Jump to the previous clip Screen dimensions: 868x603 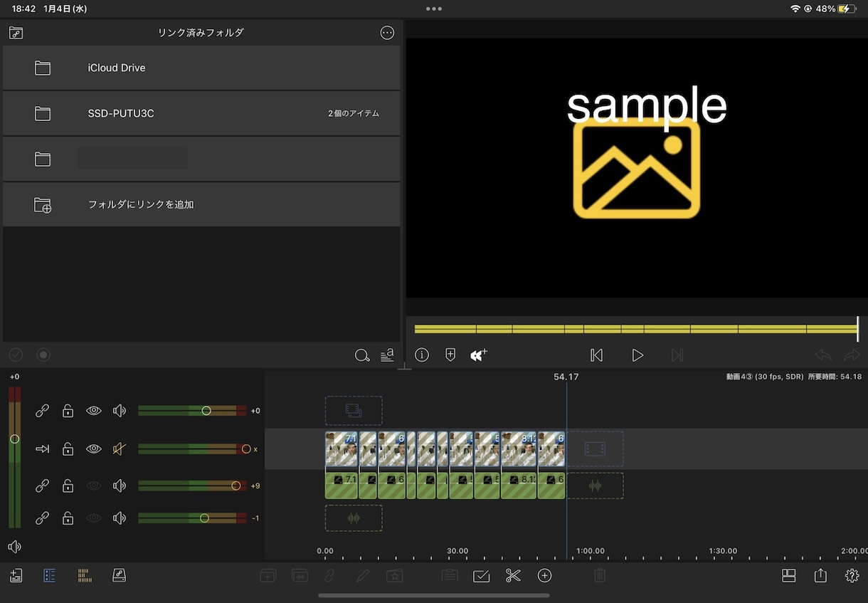point(597,355)
